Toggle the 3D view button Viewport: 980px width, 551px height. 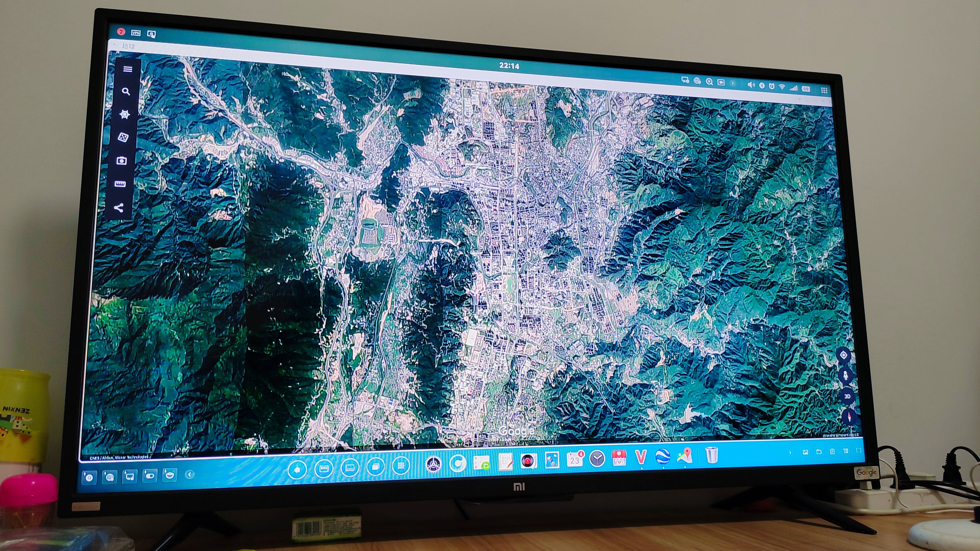pyautogui.click(x=847, y=396)
